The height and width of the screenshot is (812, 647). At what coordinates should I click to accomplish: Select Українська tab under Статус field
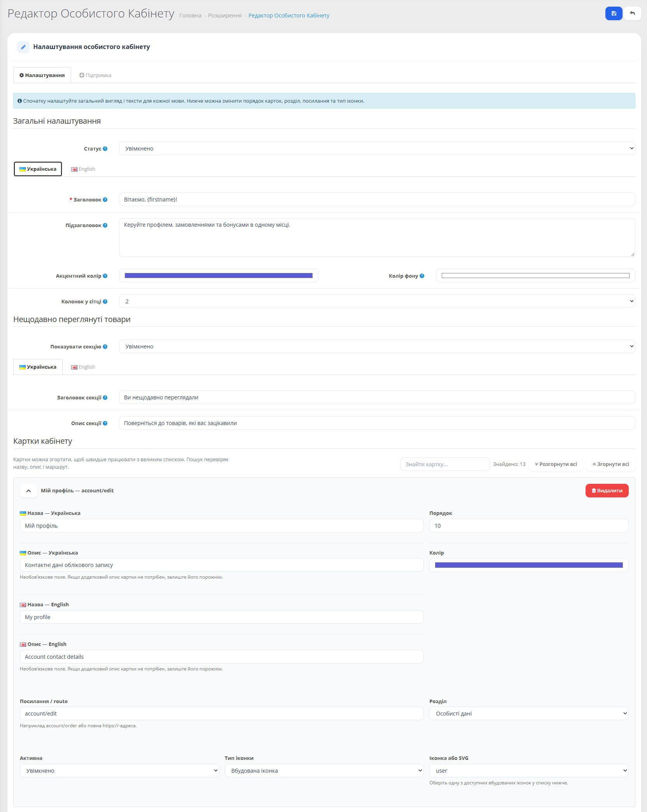[38, 169]
